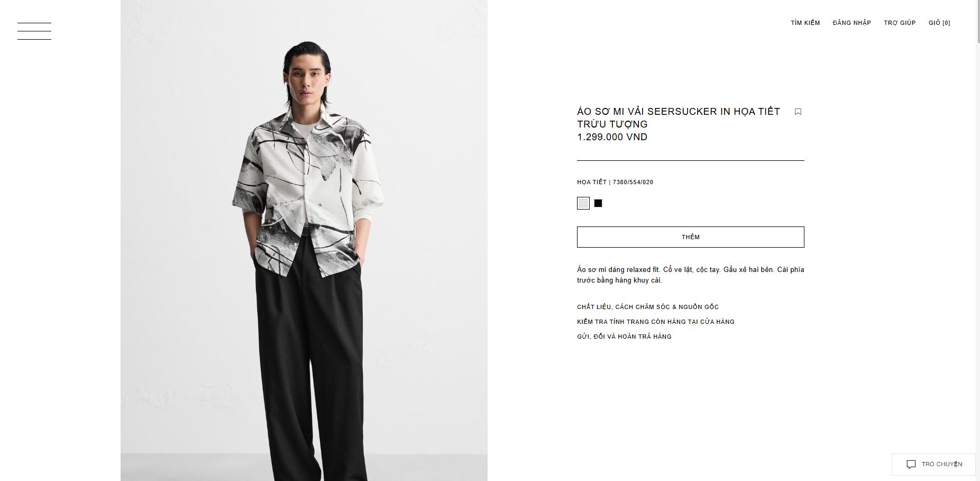
Task: Click the THÊM add button
Action: [x=691, y=237]
